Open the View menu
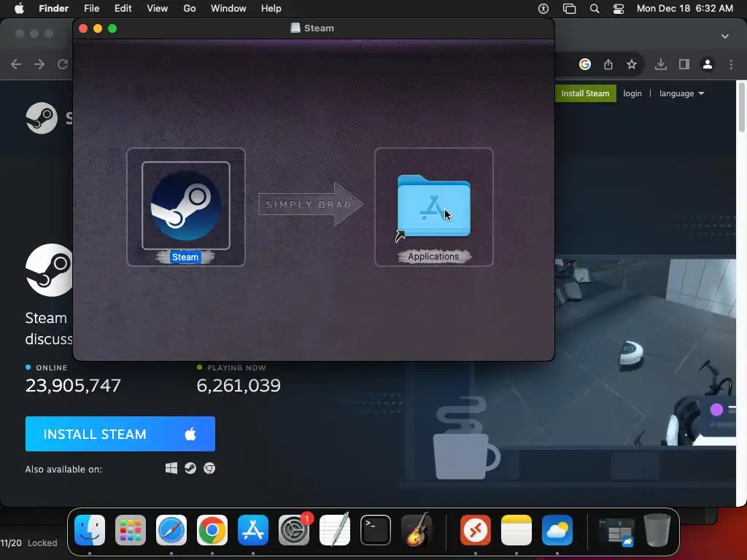This screenshot has width=747, height=560. coord(158,9)
